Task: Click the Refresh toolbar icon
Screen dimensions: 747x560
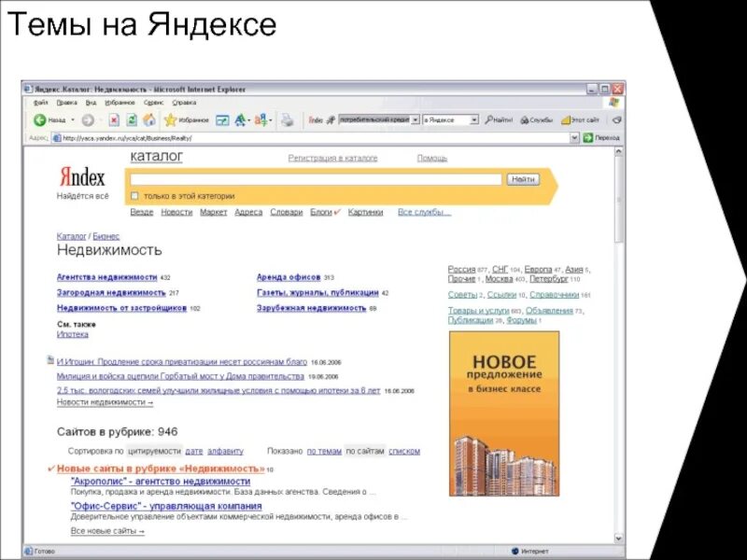Action: pos(132,120)
